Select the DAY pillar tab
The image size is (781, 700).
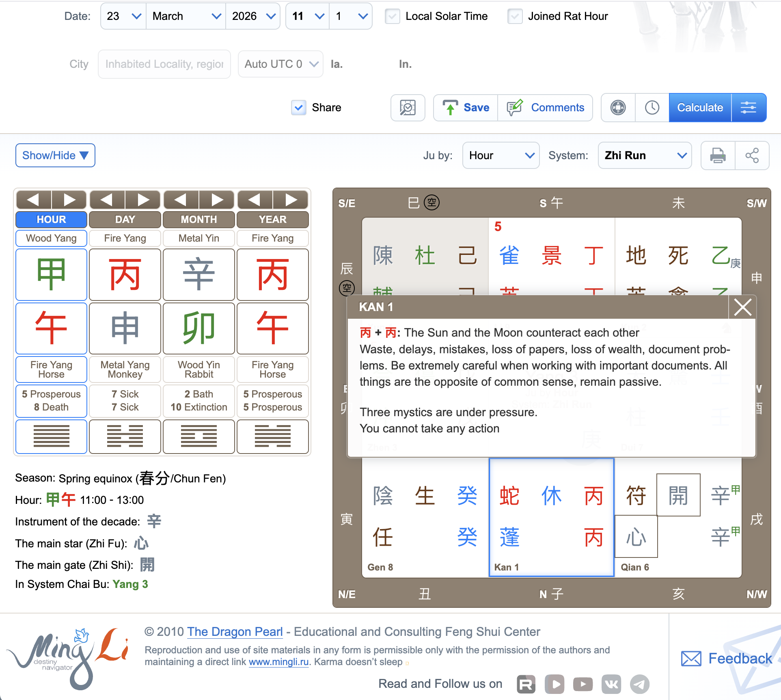(x=125, y=219)
